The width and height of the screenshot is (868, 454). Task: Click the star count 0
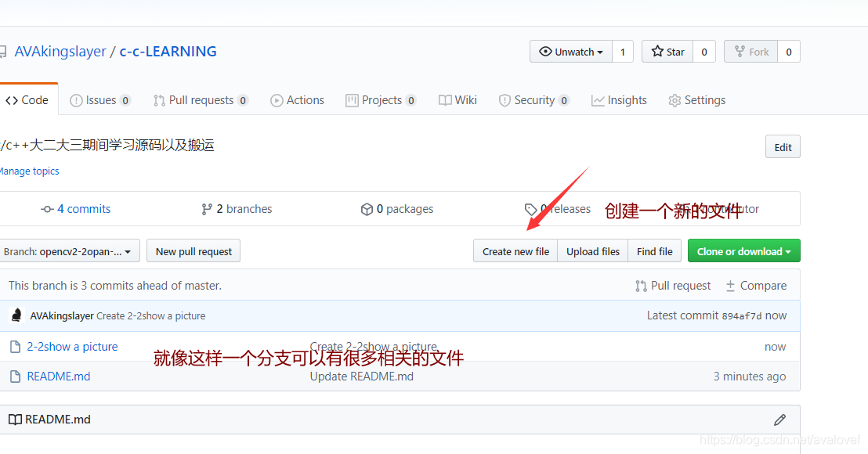pos(704,52)
